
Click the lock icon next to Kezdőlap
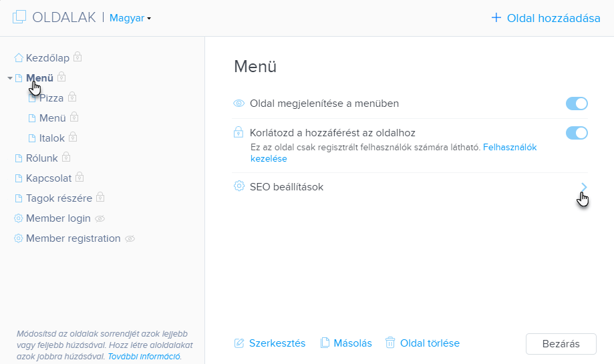78,57
